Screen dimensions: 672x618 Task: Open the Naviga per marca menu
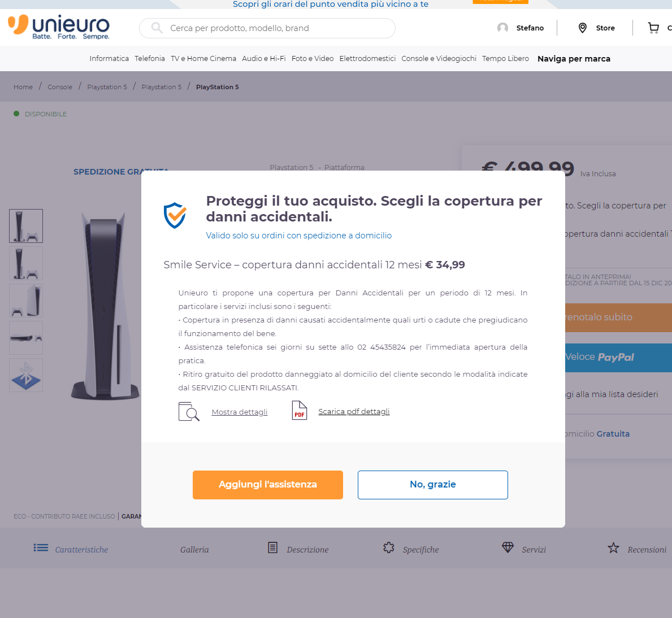[574, 59]
